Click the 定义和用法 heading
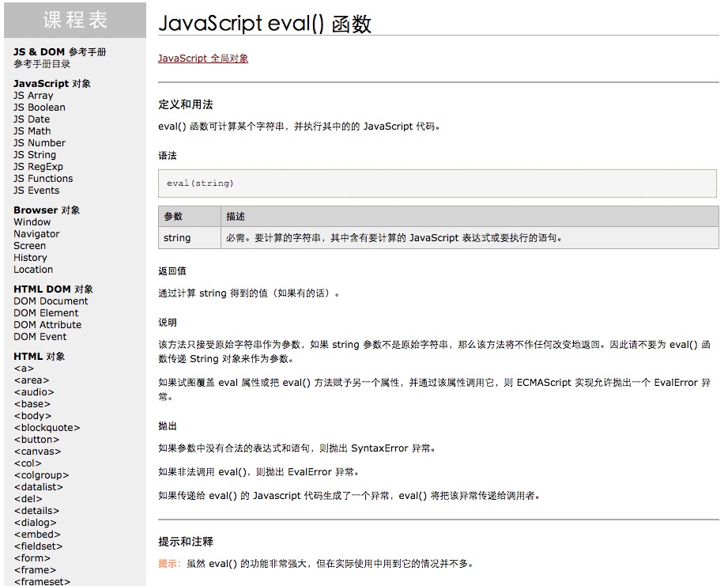 click(186, 104)
